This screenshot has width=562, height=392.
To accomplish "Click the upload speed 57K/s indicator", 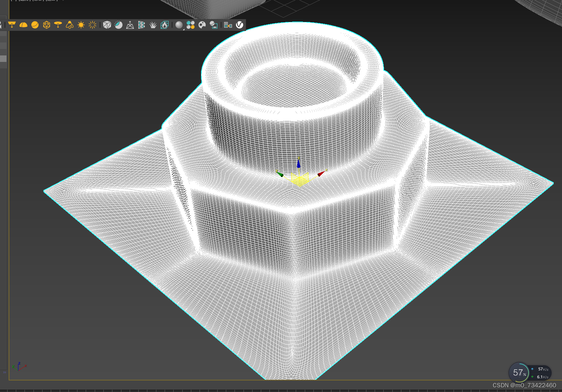I will click(541, 369).
